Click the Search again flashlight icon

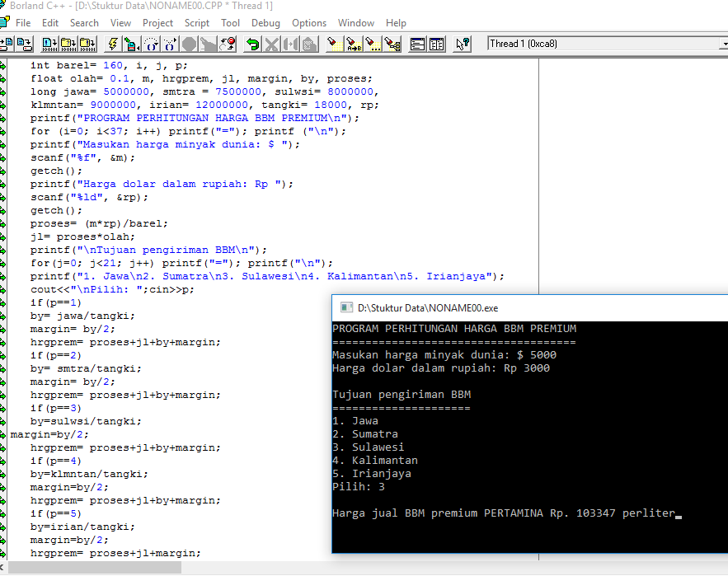373,44
